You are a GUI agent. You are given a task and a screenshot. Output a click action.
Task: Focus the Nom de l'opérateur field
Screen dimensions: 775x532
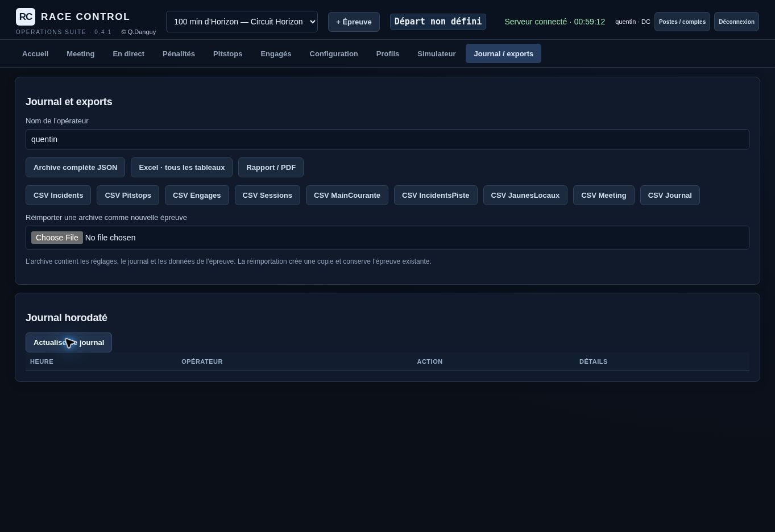[x=387, y=139]
